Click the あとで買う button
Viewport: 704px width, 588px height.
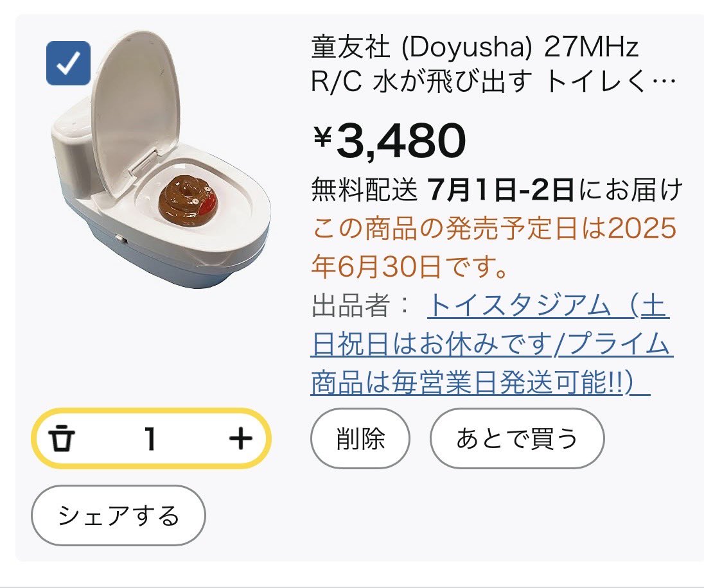tap(517, 438)
